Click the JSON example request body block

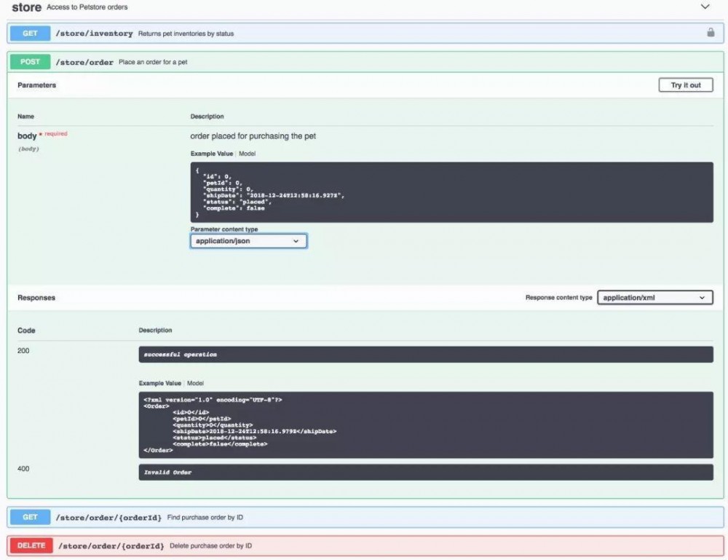(x=451, y=192)
